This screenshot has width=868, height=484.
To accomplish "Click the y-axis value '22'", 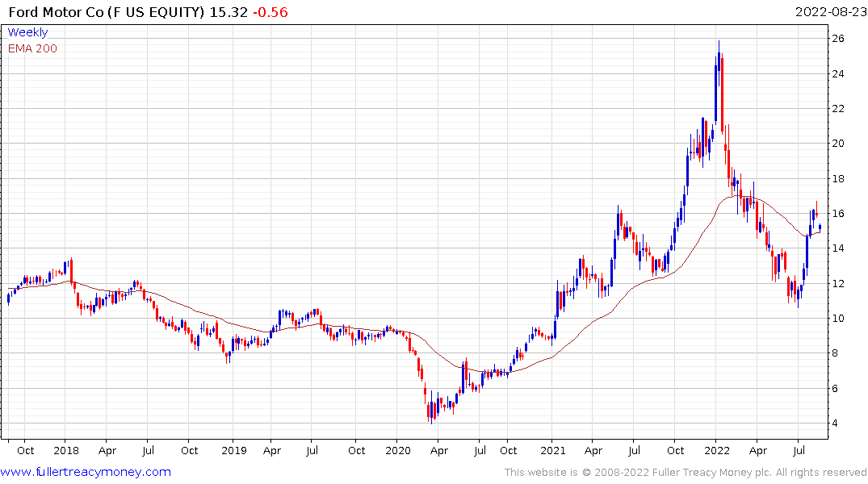I will point(838,108).
